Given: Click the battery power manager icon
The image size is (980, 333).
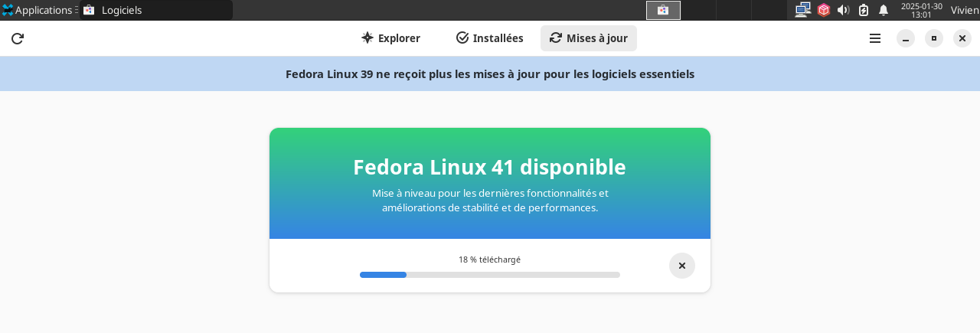Looking at the screenshot, I should pyautogui.click(x=864, y=10).
